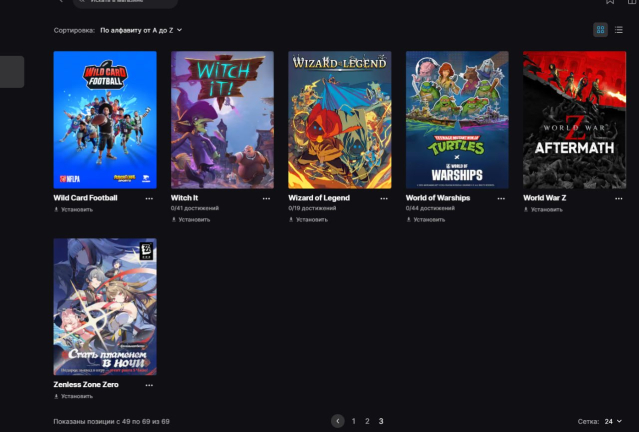
Task: Open three-dot menu for World War Z
Action: (618, 199)
